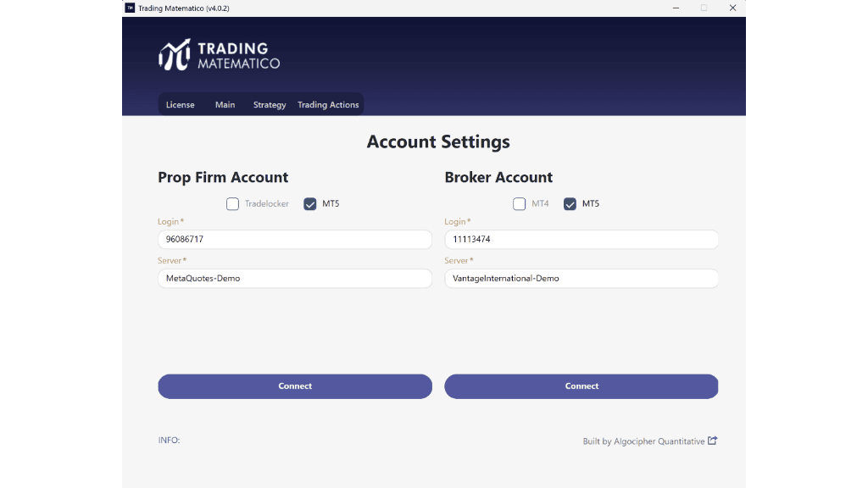The width and height of the screenshot is (868, 488).
Task: Uncheck MT5 under Broker Account
Action: (x=570, y=203)
